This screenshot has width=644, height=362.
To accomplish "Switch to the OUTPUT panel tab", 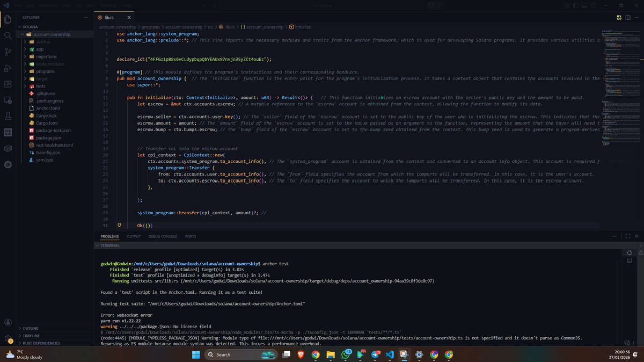I will (134, 236).
